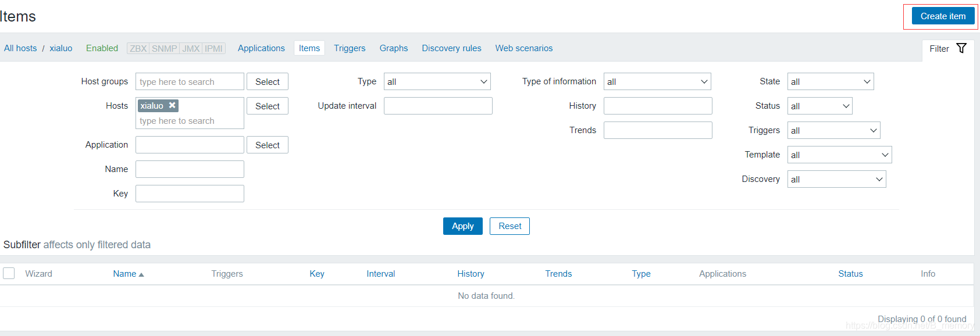Open Discovery rules tab
The width and height of the screenshot is (980, 336).
click(452, 48)
